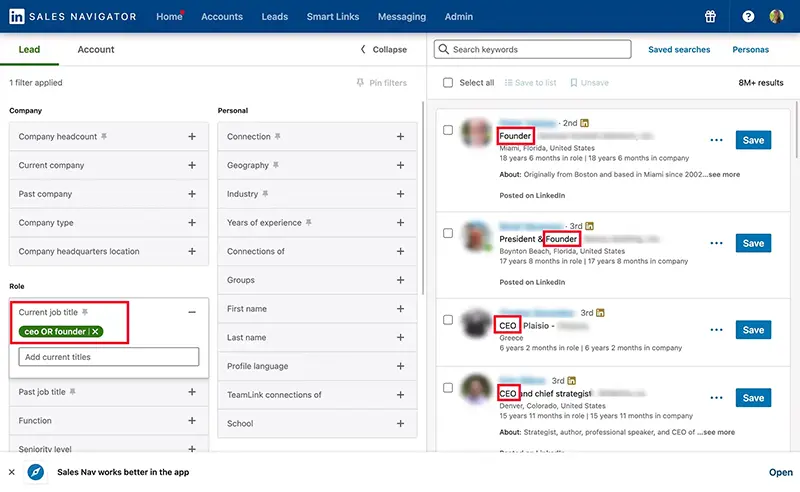Image resolution: width=800 pixels, height=492 pixels.
Task: Open Smart Links in navigation
Action: (x=333, y=16)
